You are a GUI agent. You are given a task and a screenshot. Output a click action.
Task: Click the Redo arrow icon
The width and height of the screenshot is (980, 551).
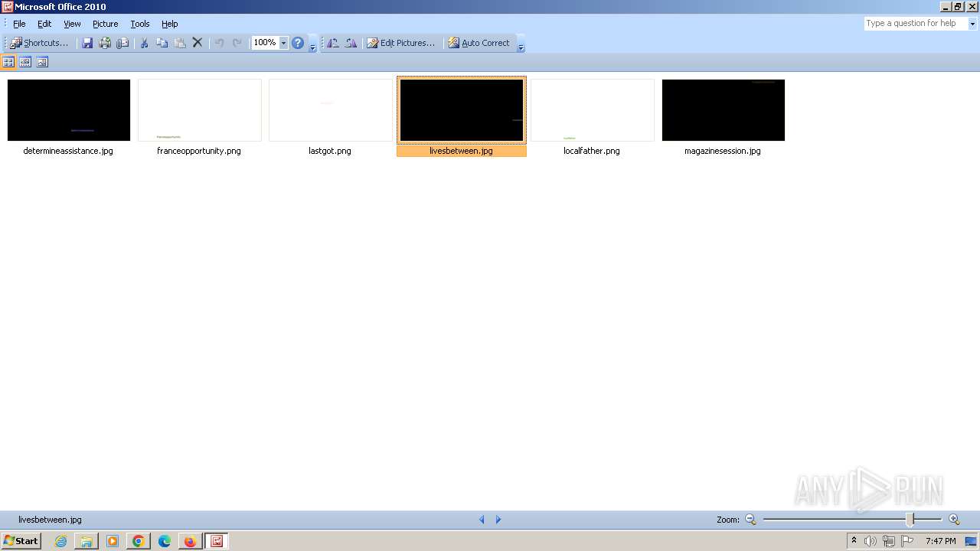237,43
